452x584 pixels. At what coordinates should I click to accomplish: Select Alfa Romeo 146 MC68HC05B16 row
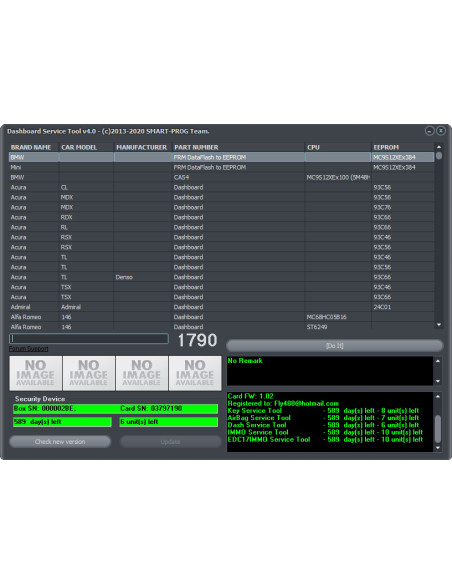(x=222, y=317)
